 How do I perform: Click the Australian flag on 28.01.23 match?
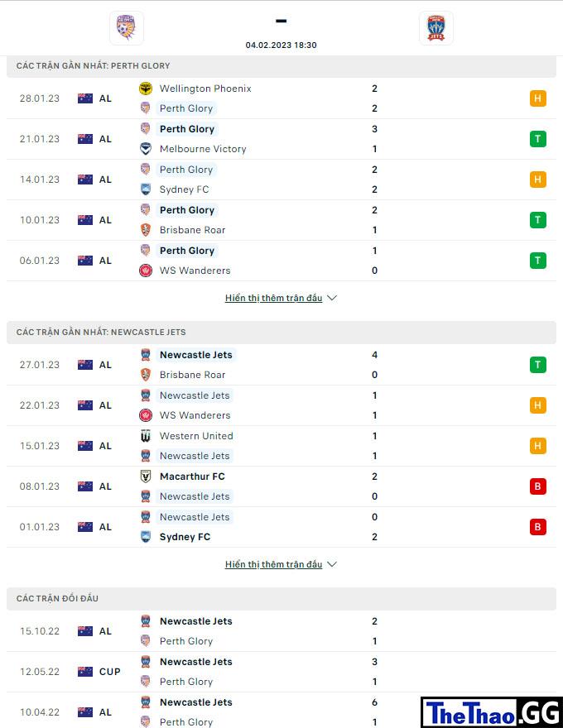tap(85, 98)
